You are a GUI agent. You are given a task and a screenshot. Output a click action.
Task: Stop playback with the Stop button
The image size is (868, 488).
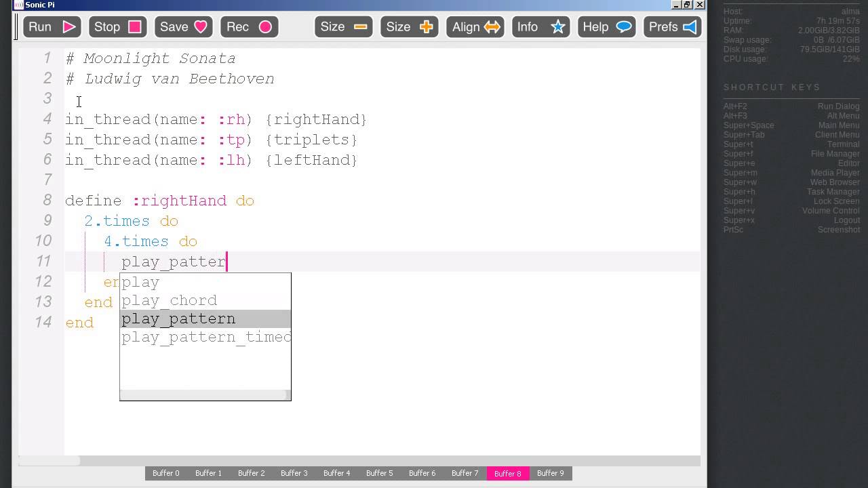(117, 27)
